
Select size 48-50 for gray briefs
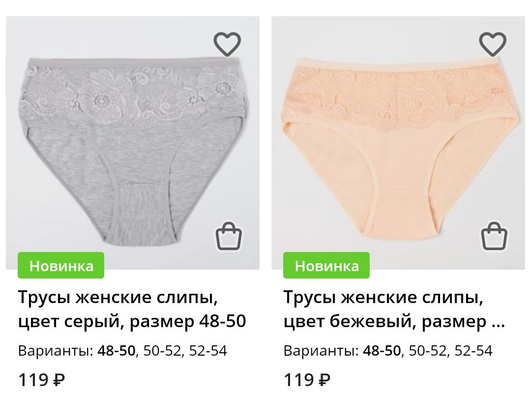[x=116, y=351]
